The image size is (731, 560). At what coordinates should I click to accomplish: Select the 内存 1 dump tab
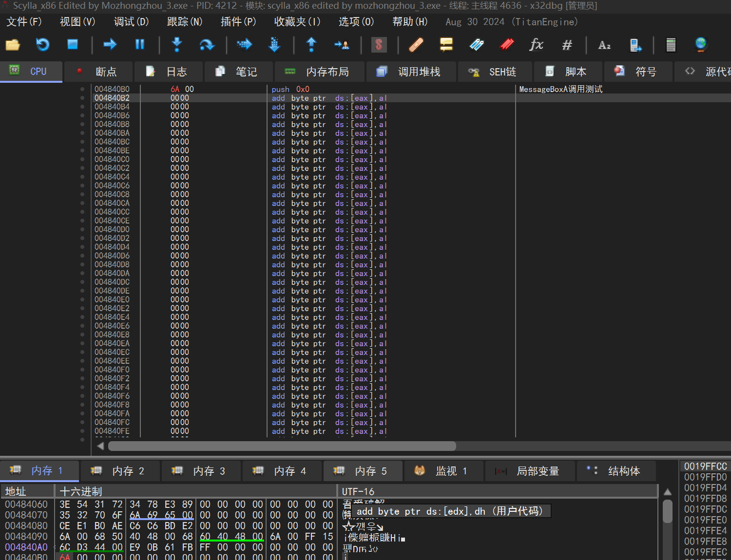pos(39,471)
